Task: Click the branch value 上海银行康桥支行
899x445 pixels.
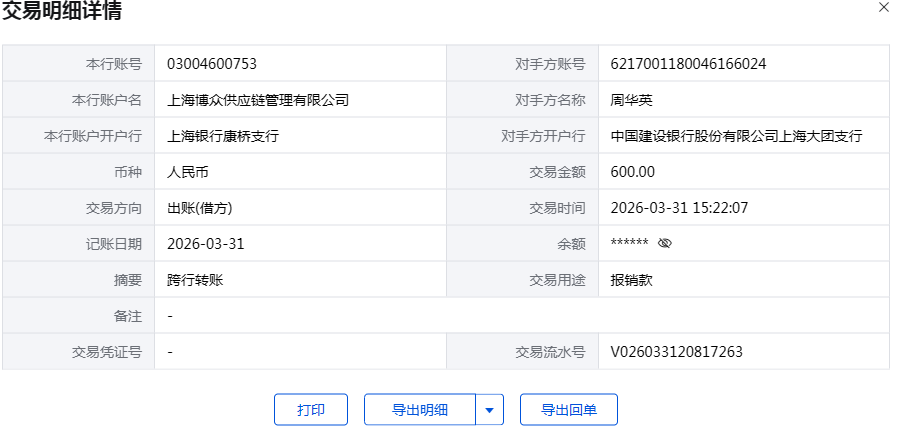Action: click(x=223, y=136)
